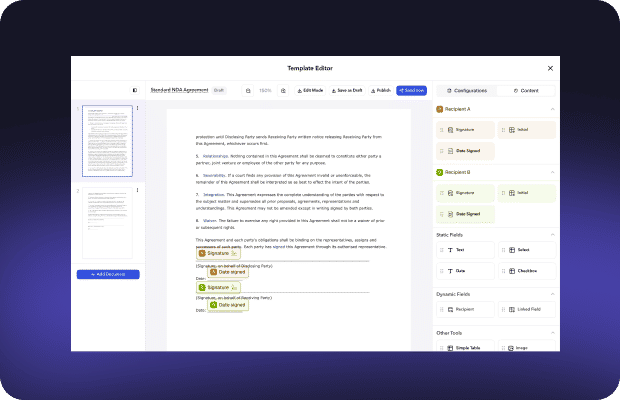Screen dimensions: 620x400
Task: Collapse the Recipient A section
Action: coord(552,109)
